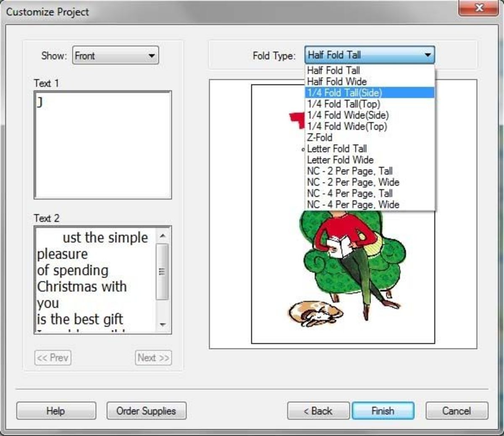Collapse the fold type list arrow
Screen dimensions: 504x436
[428, 55]
